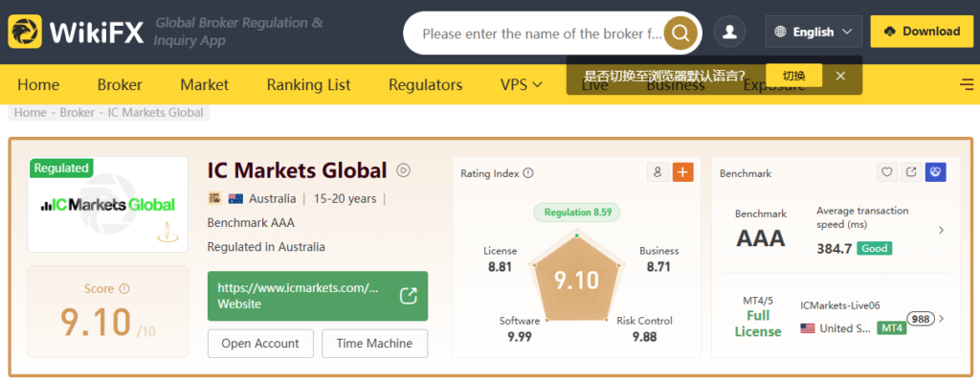Expand the Benchmark AAA row arrow

click(942, 231)
